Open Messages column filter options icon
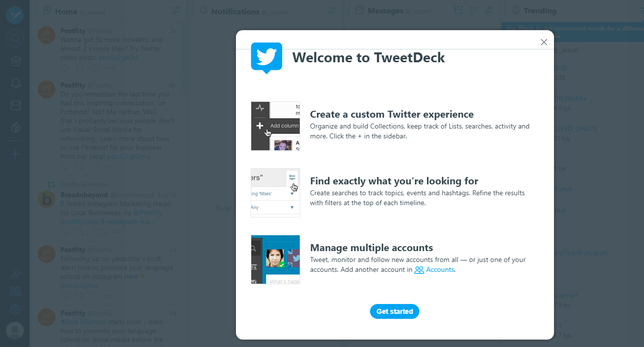 pyautogui.click(x=489, y=10)
